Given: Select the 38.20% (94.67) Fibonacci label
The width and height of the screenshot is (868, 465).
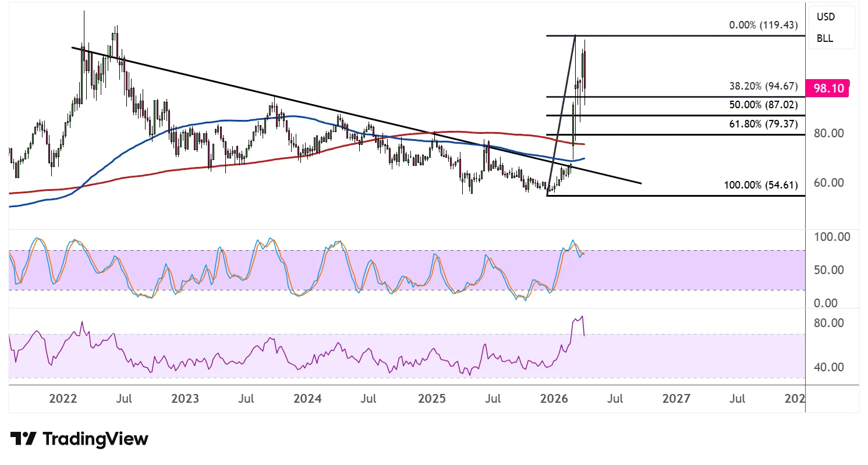Looking at the screenshot, I should coord(763,86).
